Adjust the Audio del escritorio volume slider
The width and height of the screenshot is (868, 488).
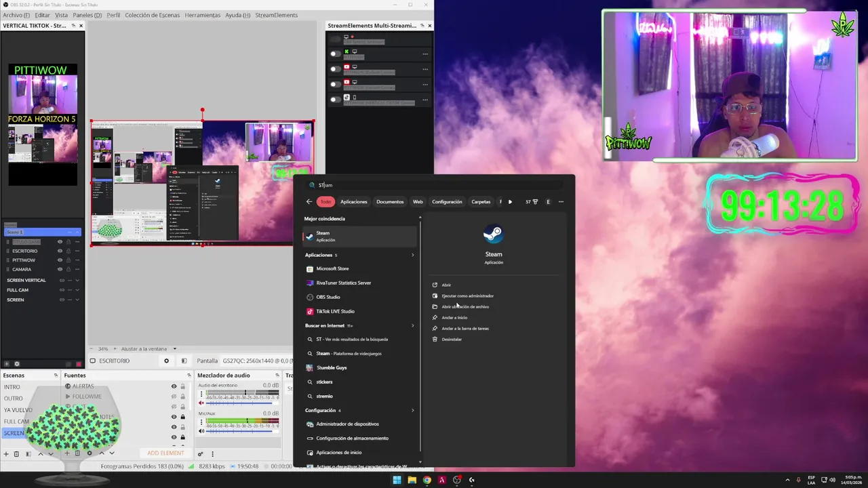(243, 403)
